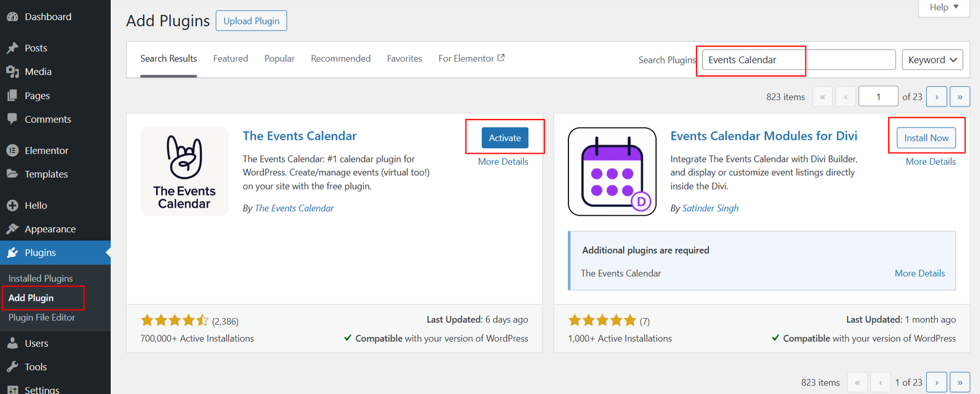Click the Dashboard gauge icon in sidebar
This screenshot has width=980, height=394.
(12, 17)
